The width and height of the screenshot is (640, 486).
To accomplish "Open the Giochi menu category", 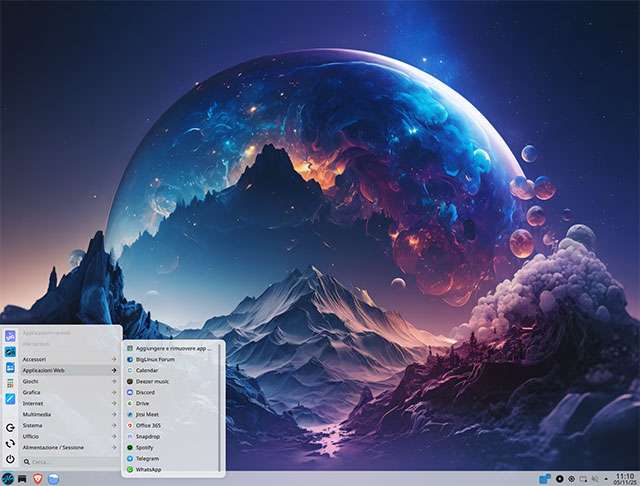I will 70,381.
